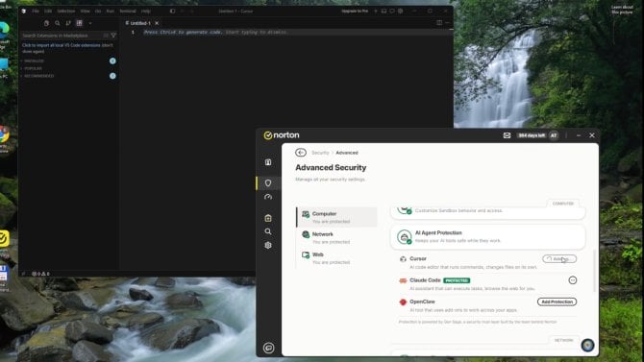Select Extensions view icon in Cursor sidebar
The image size is (644, 362).
pos(79,23)
